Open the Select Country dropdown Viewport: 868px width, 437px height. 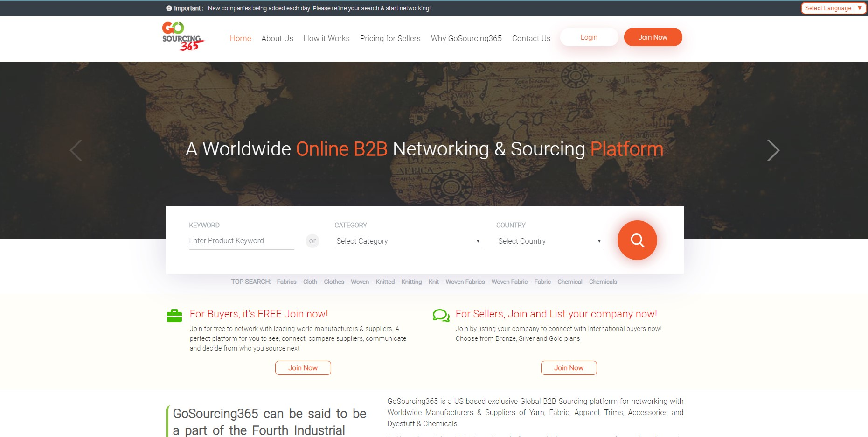click(x=549, y=241)
